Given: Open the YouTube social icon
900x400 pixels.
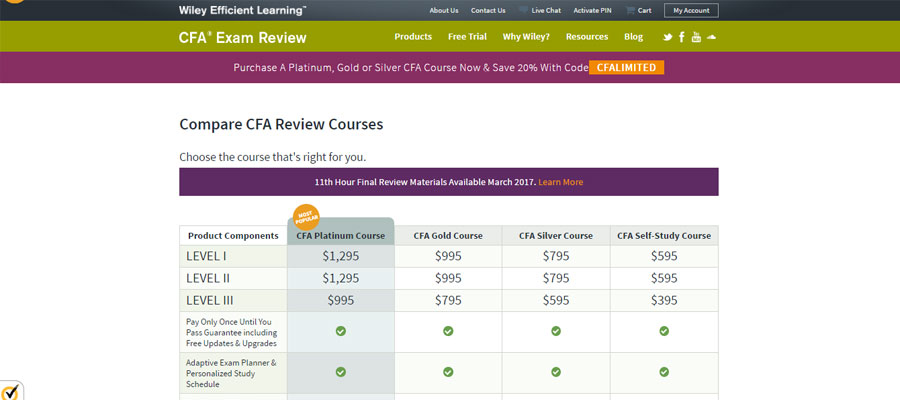Looking at the screenshot, I should pyautogui.click(x=696, y=37).
